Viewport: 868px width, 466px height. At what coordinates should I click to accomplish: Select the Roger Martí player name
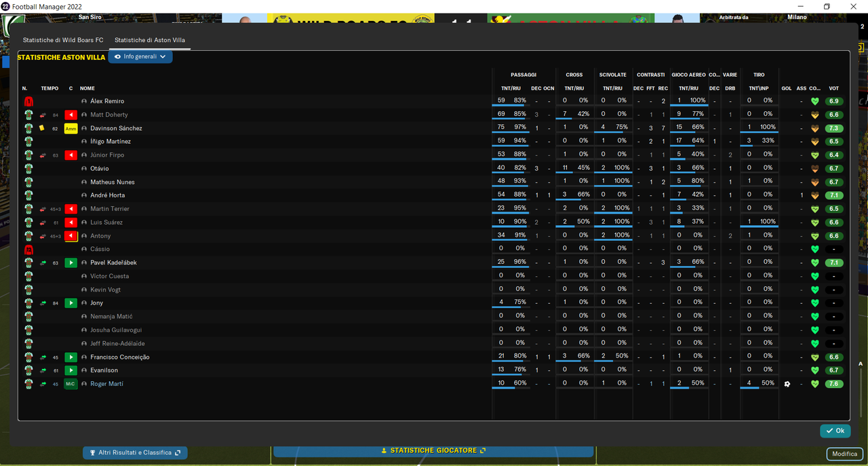tap(106, 384)
